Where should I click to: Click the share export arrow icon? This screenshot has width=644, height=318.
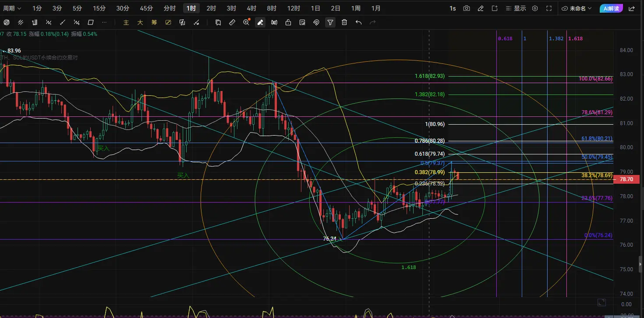pos(631,8)
